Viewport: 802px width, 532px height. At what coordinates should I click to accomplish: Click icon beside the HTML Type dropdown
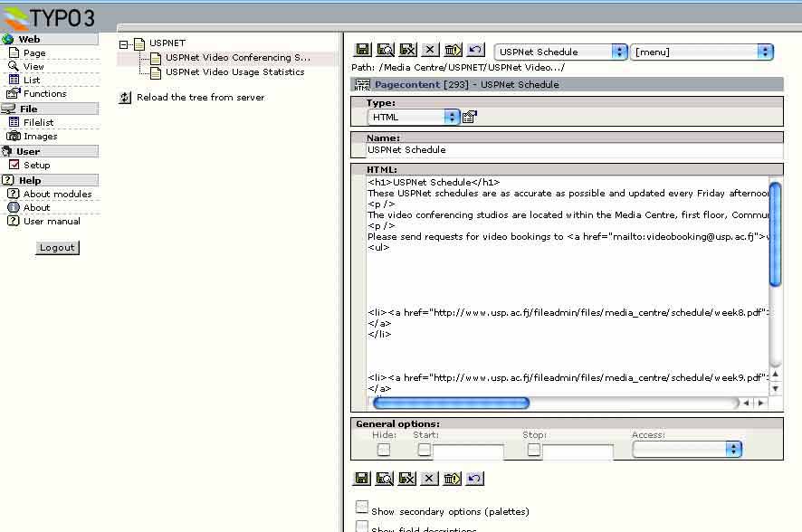click(x=470, y=117)
